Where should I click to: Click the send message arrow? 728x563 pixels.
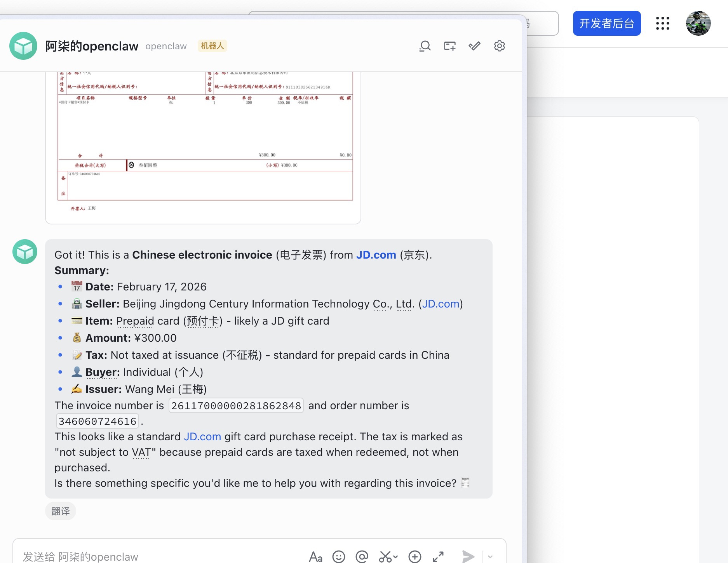coord(468,557)
